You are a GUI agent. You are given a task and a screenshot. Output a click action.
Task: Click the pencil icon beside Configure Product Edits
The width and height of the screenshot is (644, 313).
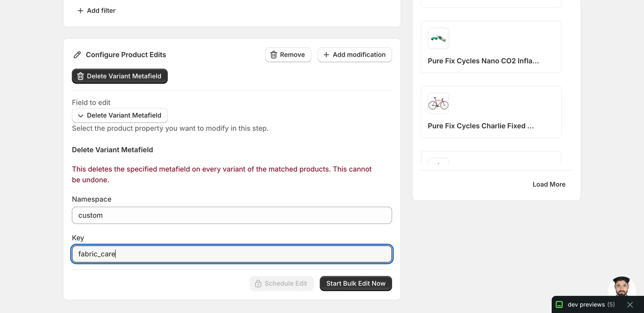click(77, 55)
